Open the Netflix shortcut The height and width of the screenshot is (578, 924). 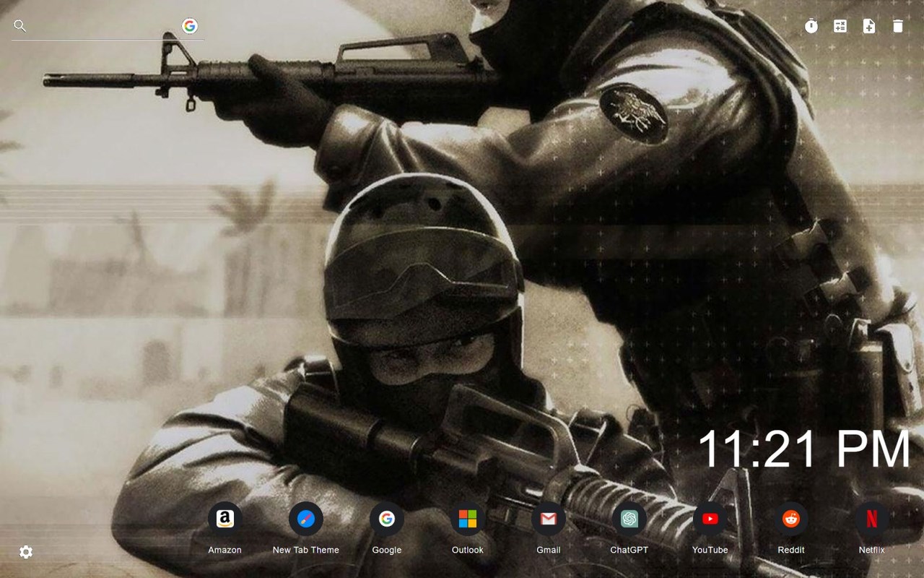(872, 519)
